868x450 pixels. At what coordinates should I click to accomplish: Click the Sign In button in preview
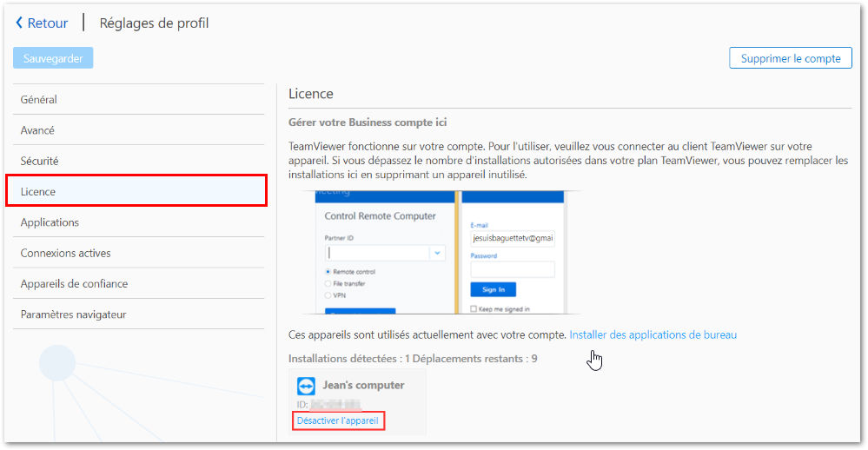(494, 289)
